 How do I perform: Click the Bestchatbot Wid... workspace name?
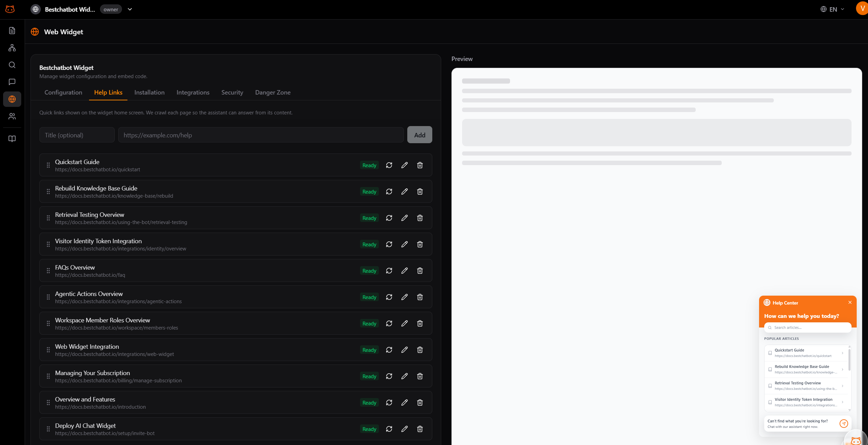70,10
